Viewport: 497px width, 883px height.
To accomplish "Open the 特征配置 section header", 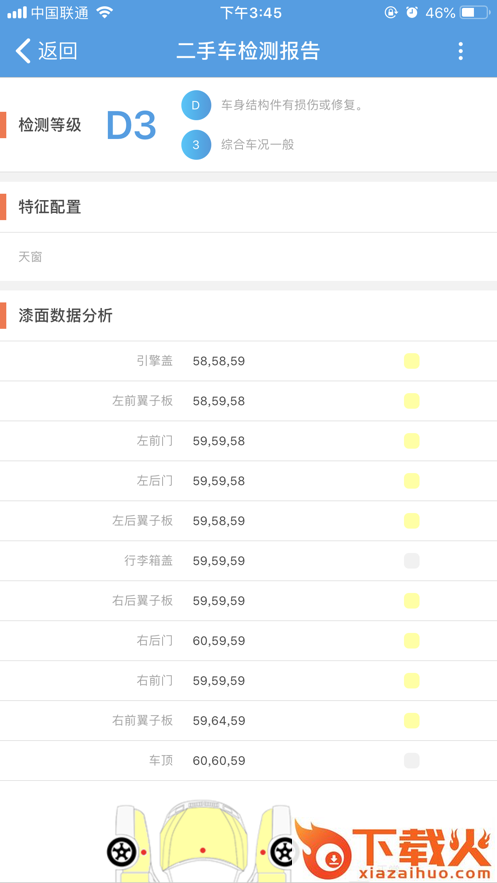I will pos(248,207).
